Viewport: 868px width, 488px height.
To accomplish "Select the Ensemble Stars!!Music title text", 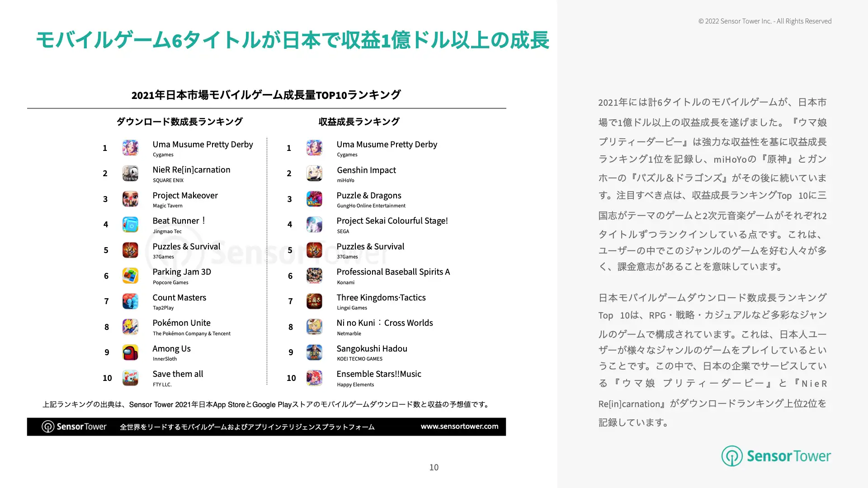I will click(x=379, y=374).
